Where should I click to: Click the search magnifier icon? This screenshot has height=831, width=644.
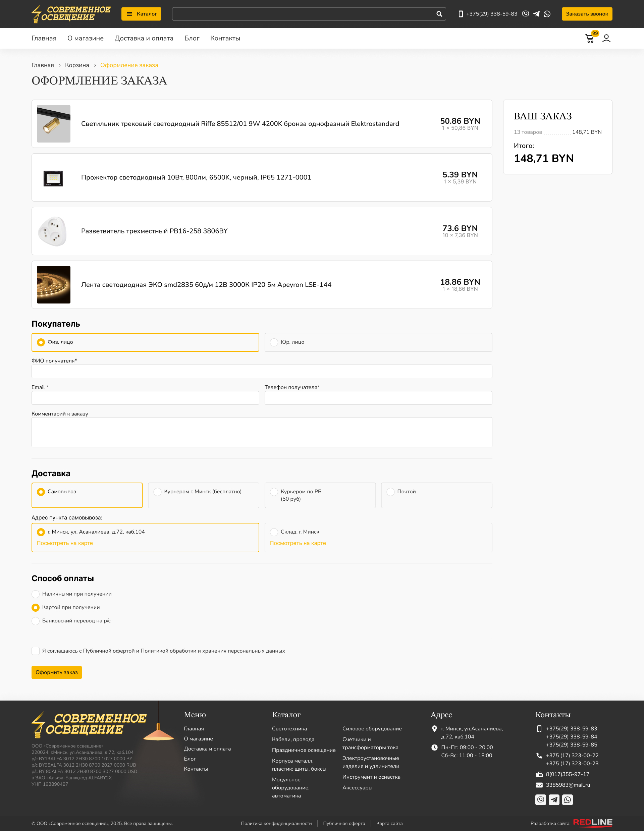point(439,14)
